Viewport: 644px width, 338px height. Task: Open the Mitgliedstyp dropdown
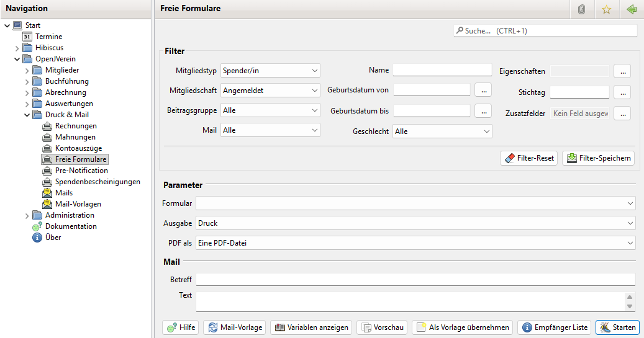(x=270, y=71)
